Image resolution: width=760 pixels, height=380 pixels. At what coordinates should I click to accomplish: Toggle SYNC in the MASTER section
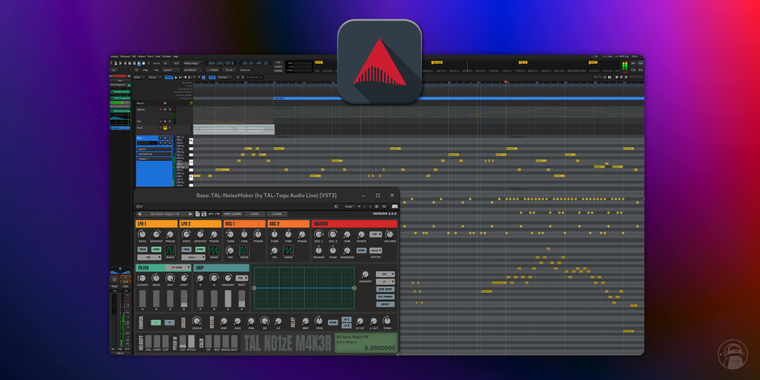tap(361, 250)
